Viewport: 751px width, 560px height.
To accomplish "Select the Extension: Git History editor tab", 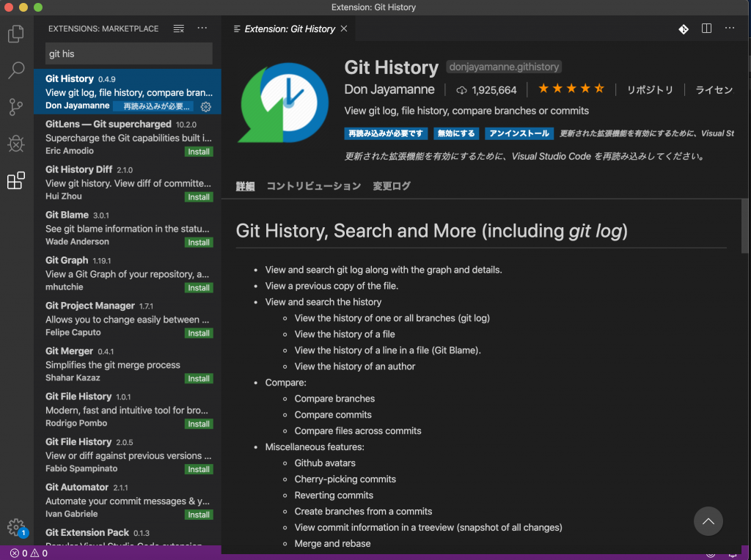I will [289, 29].
